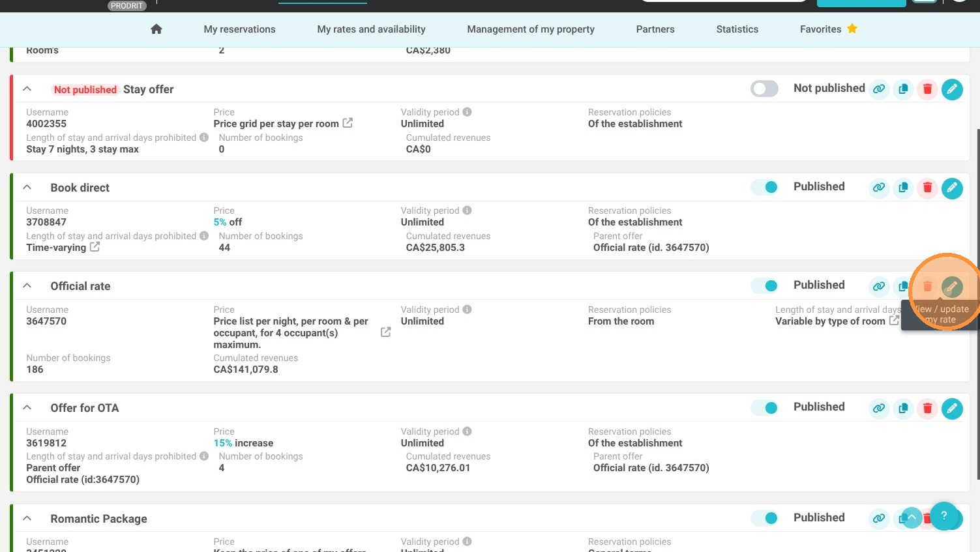Edit the Stay offer with pencil
This screenshot has height=552, width=980.
[952, 89]
